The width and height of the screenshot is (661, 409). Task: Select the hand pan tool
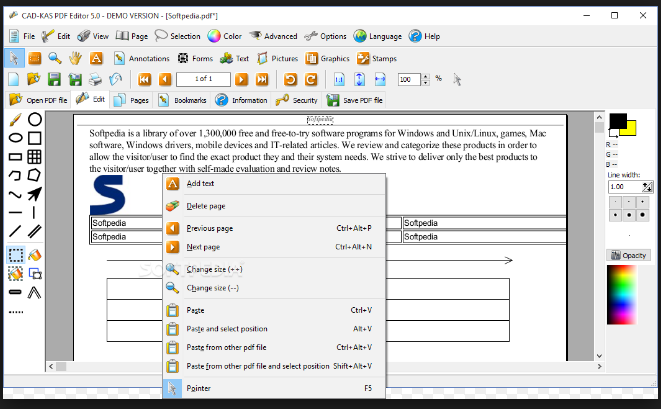coord(75,58)
